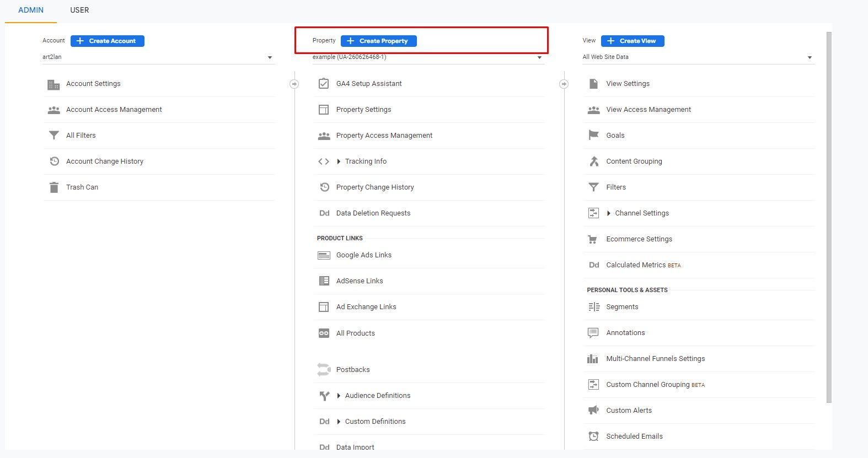Click the Tracking Info code brackets icon
Viewport: 868px width, 458px height.
(324, 161)
